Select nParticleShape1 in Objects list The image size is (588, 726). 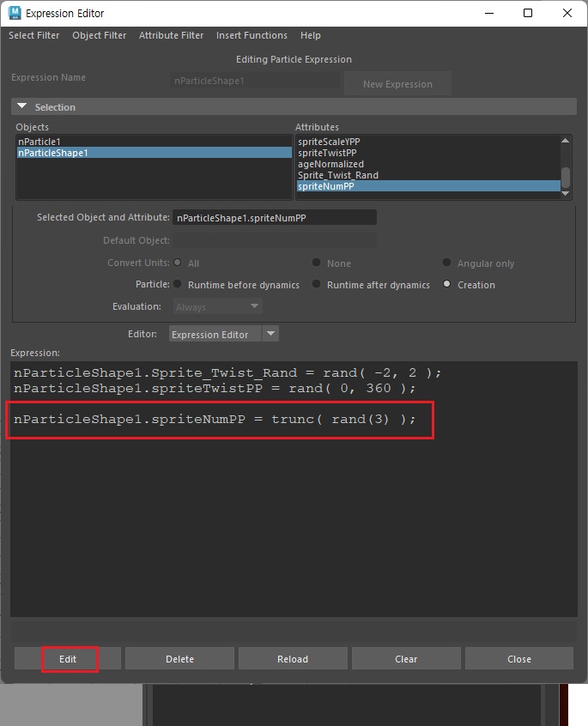[x=155, y=153]
